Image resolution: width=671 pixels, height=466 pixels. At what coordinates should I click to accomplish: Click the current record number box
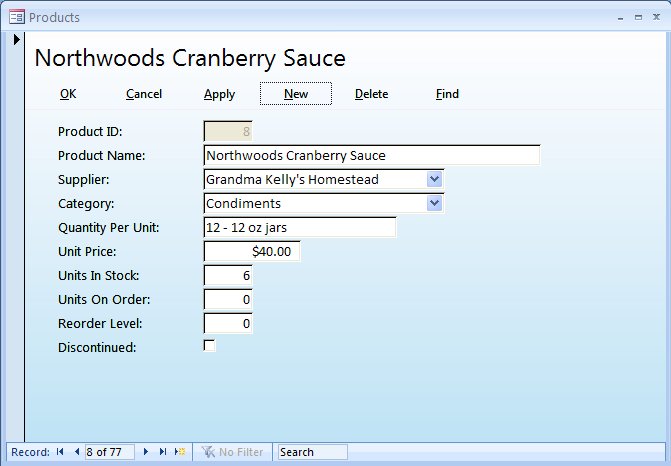(x=110, y=452)
